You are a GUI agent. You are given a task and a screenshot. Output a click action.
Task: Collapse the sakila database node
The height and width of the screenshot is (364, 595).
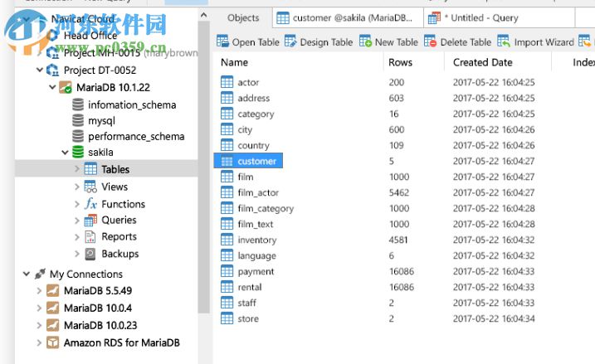pyautogui.click(x=65, y=153)
